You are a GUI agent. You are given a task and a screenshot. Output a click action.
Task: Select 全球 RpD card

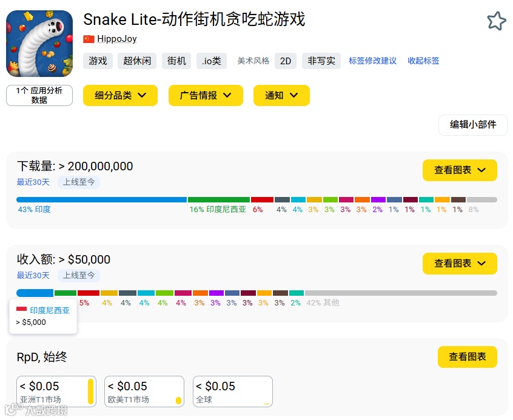233,392
